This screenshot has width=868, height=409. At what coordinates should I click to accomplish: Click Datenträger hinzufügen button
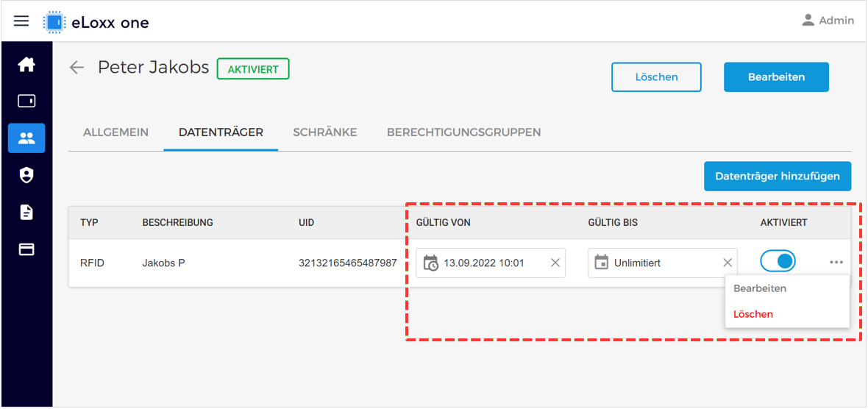point(778,176)
